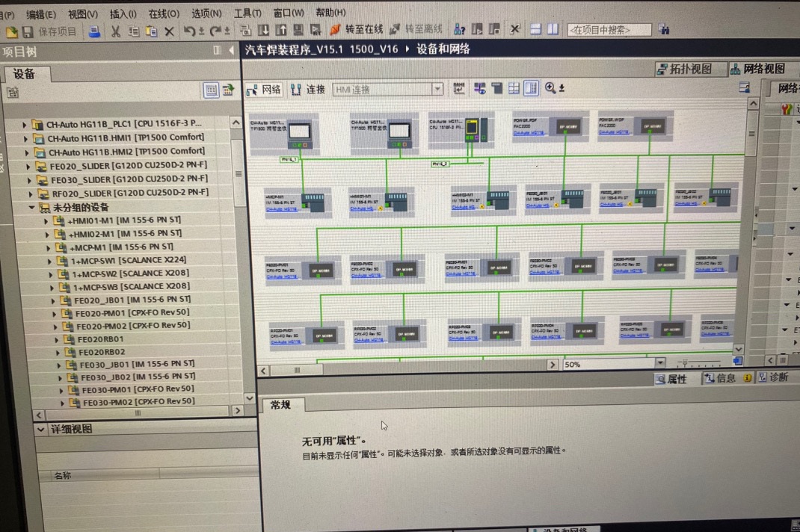Click the Compile icon in toolbar

245,31
